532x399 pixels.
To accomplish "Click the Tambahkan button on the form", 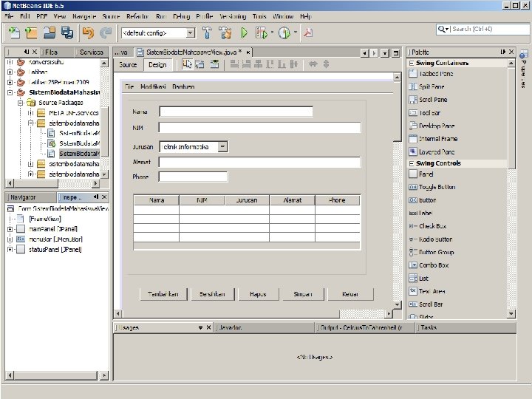I will pyautogui.click(x=163, y=294).
